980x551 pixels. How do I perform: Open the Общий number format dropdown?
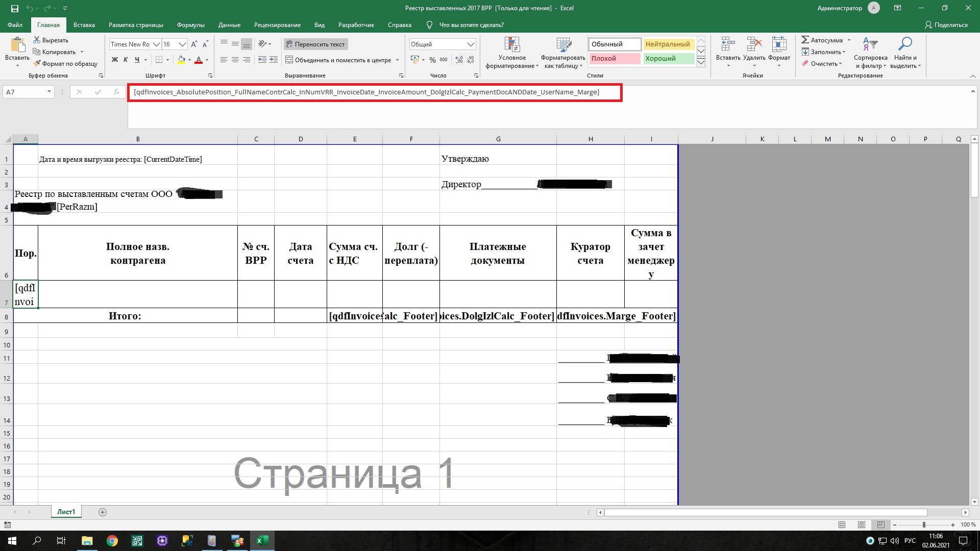tap(470, 44)
